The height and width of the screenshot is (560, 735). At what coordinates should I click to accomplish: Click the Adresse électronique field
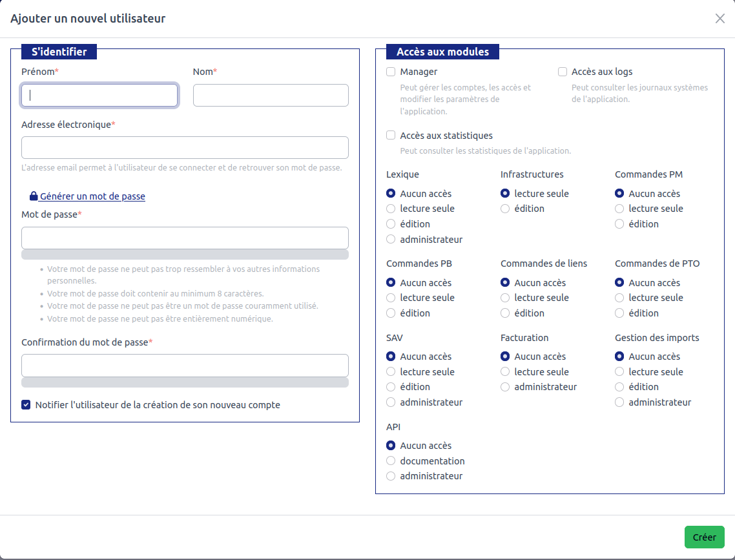point(185,147)
